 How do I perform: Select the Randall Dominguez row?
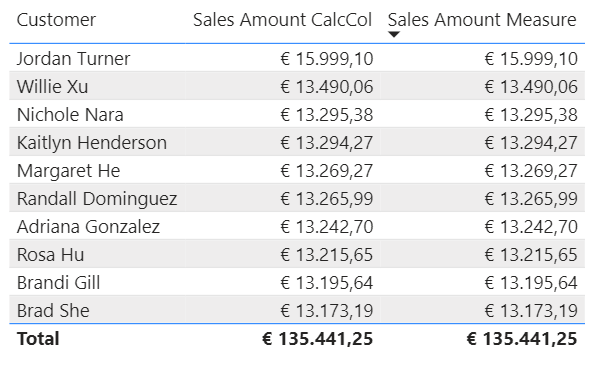(297, 199)
